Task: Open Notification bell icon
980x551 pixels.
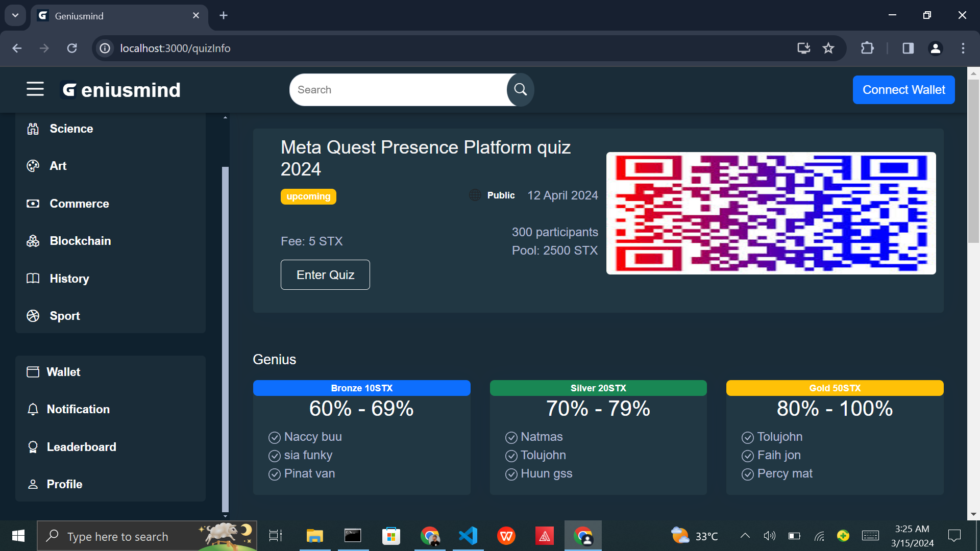Action: (x=33, y=409)
